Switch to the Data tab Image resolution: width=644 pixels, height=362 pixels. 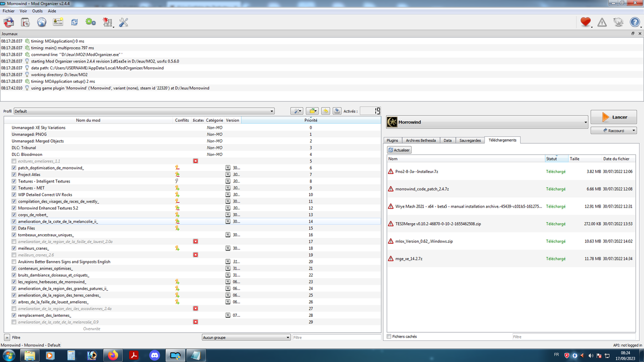pyautogui.click(x=447, y=140)
